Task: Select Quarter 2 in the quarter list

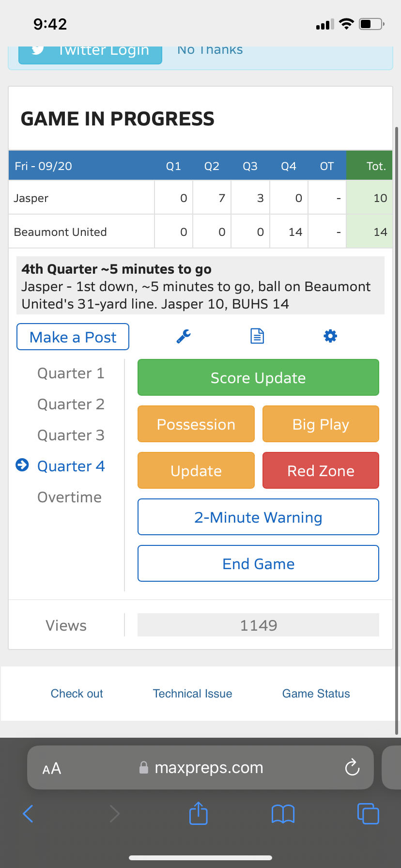Action: point(71,404)
